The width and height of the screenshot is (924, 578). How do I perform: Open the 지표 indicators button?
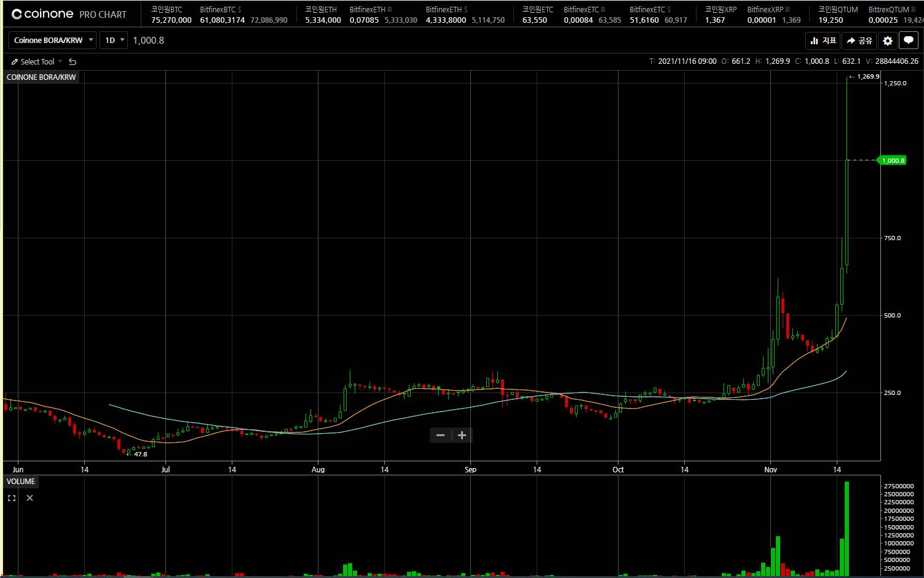point(823,41)
